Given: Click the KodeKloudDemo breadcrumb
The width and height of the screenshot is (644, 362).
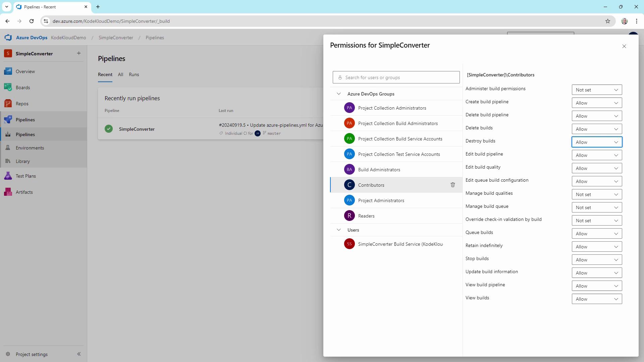Looking at the screenshot, I should click(68, 38).
